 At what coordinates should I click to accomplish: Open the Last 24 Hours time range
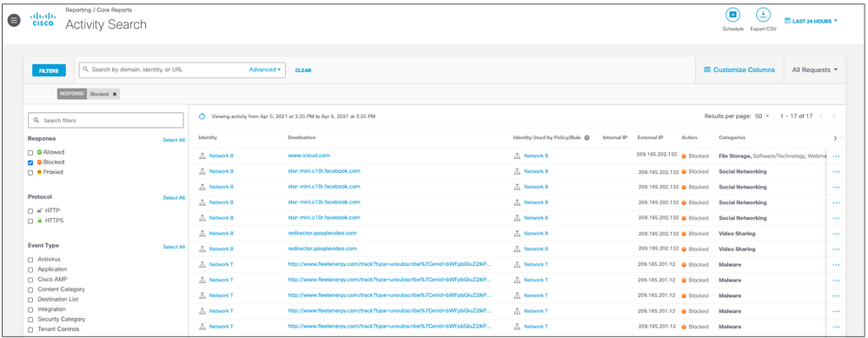[811, 21]
